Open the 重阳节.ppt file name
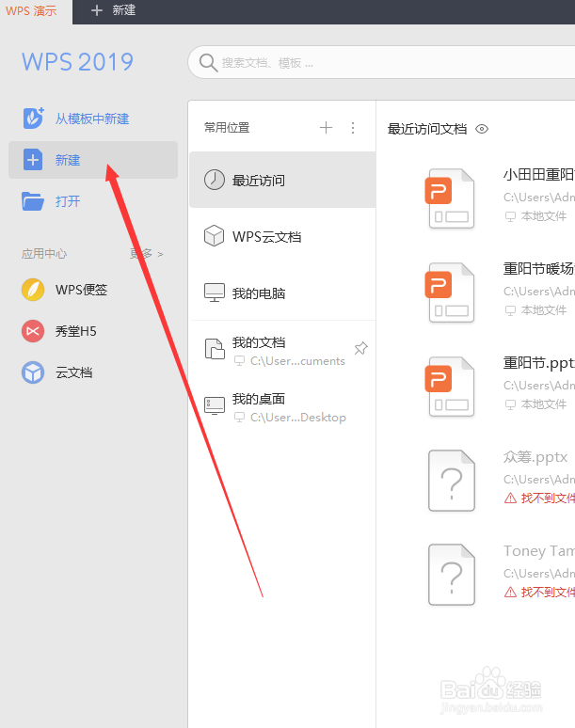The height and width of the screenshot is (728, 575). (x=539, y=363)
